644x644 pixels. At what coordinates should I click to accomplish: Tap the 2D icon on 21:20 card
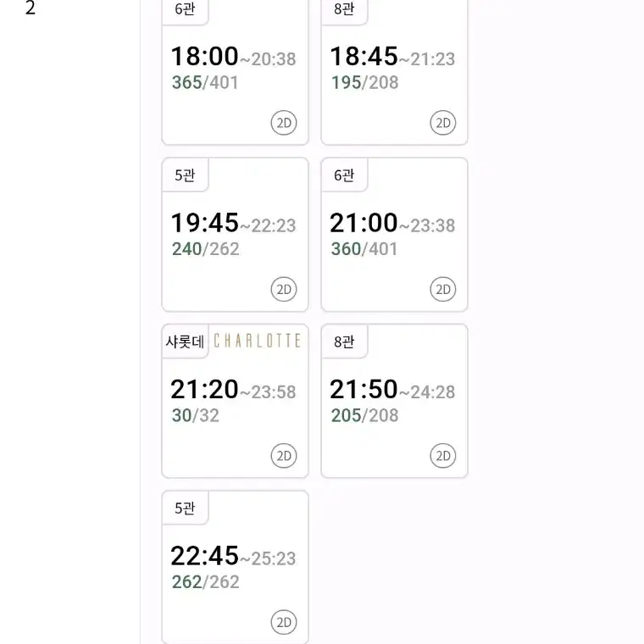coord(284,456)
